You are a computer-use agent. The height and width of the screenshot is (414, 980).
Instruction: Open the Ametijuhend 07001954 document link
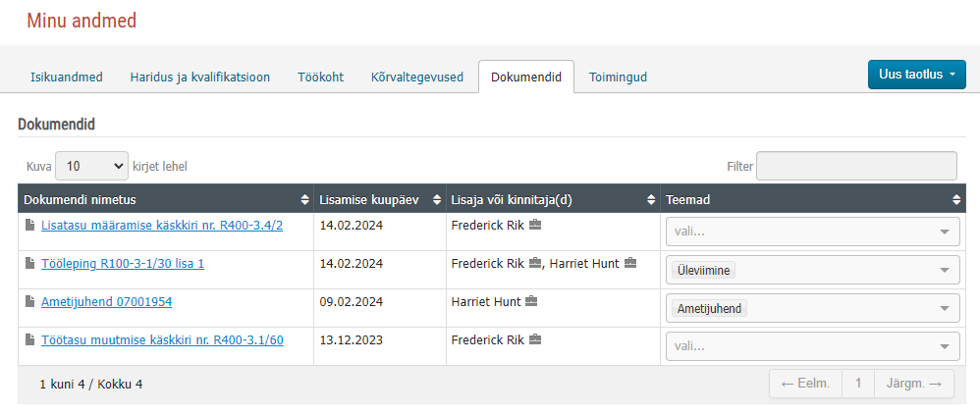pos(106,302)
